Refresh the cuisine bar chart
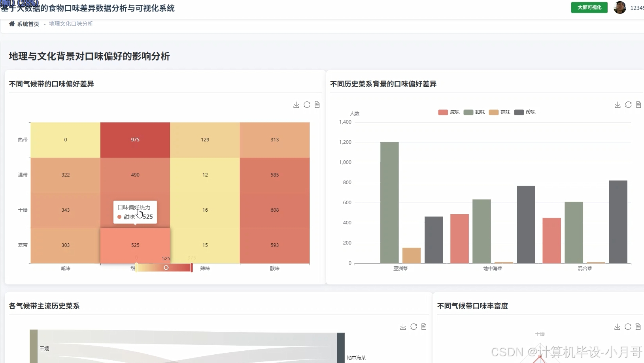644x363 pixels. 628,105
